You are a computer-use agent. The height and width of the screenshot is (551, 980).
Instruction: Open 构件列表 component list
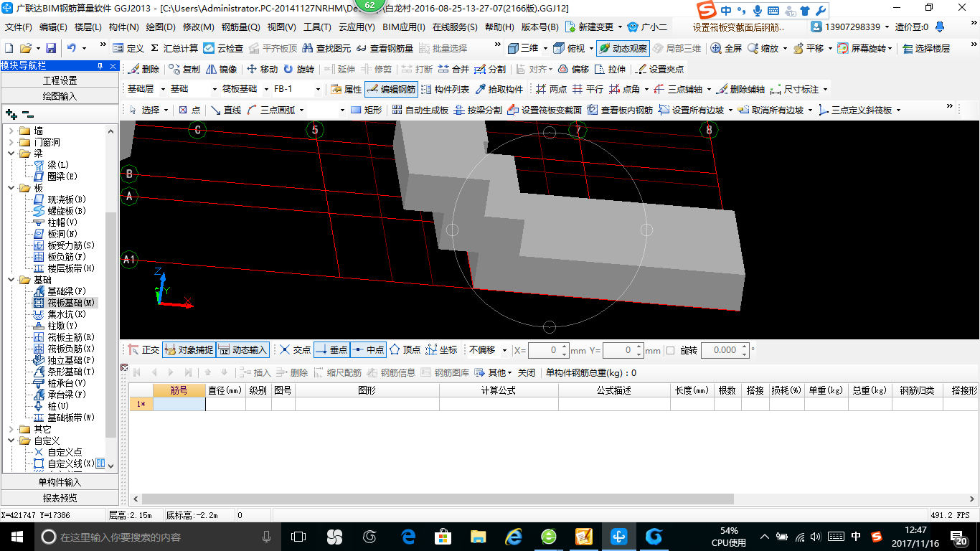pos(445,90)
